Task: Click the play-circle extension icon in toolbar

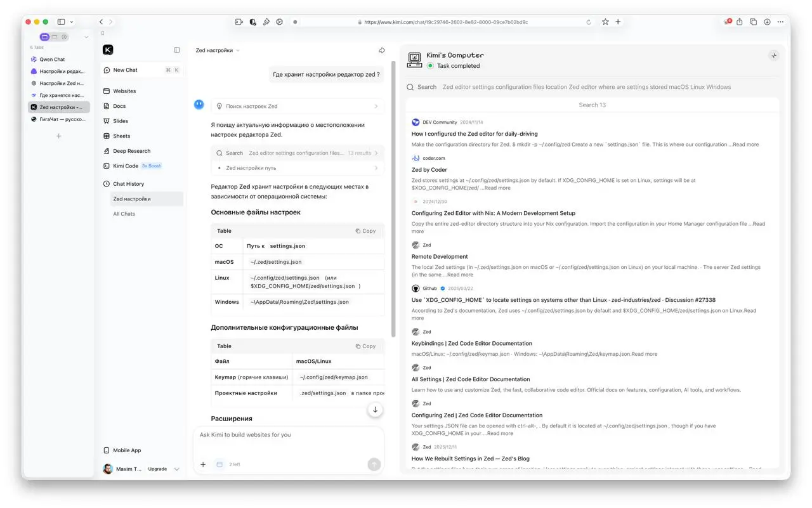Action: point(279,22)
